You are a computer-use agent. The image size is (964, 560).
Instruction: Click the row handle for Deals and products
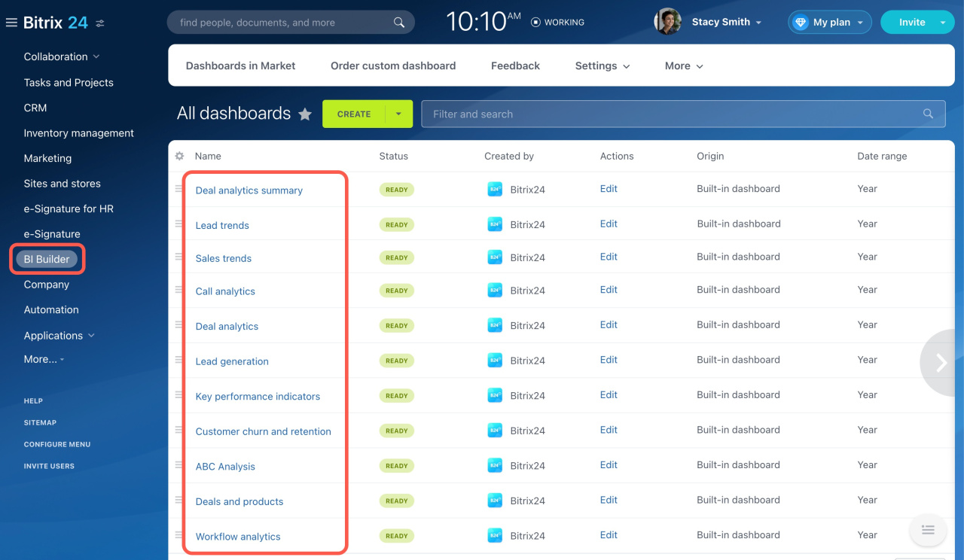(x=179, y=500)
